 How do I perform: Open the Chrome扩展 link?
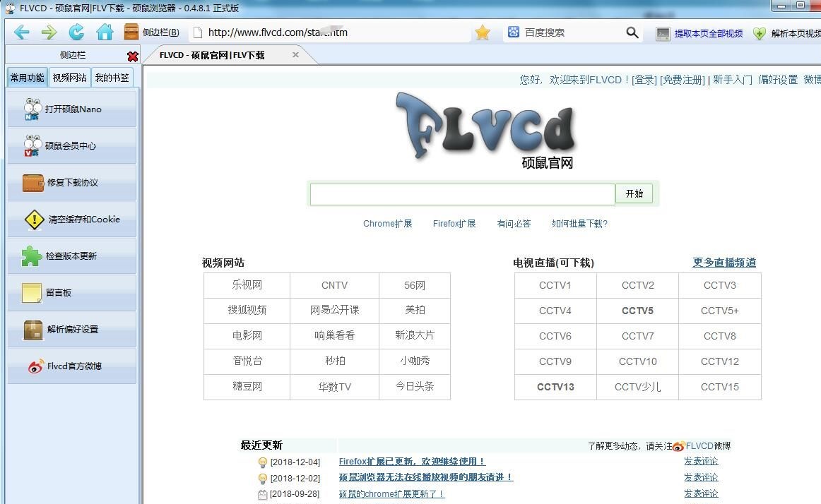387,224
